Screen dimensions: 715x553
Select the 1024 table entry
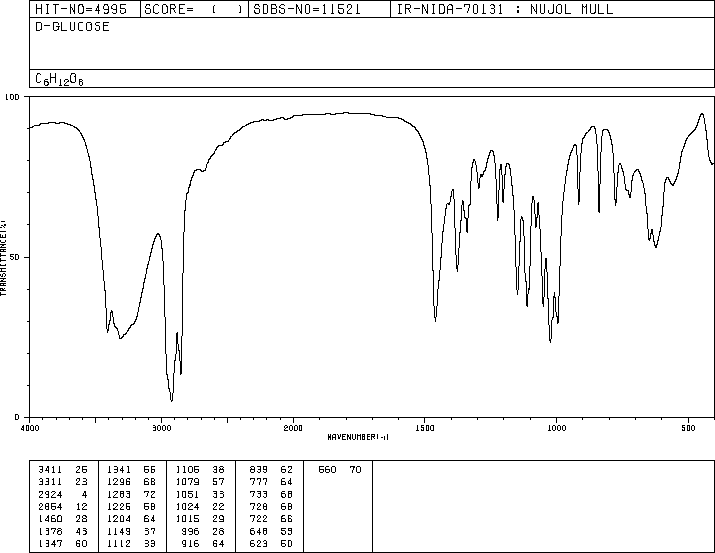click(x=187, y=506)
